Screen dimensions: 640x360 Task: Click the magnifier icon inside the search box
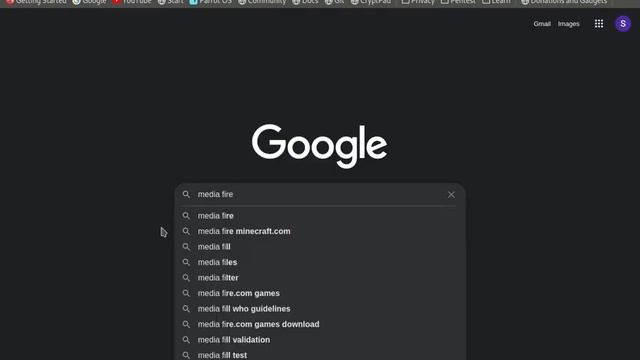tap(186, 194)
